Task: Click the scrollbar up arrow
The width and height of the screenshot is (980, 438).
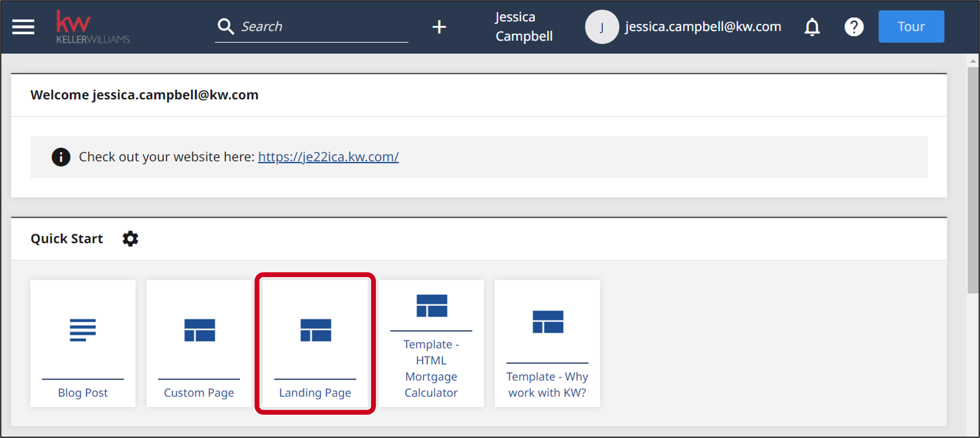Action: tap(973, 61)
